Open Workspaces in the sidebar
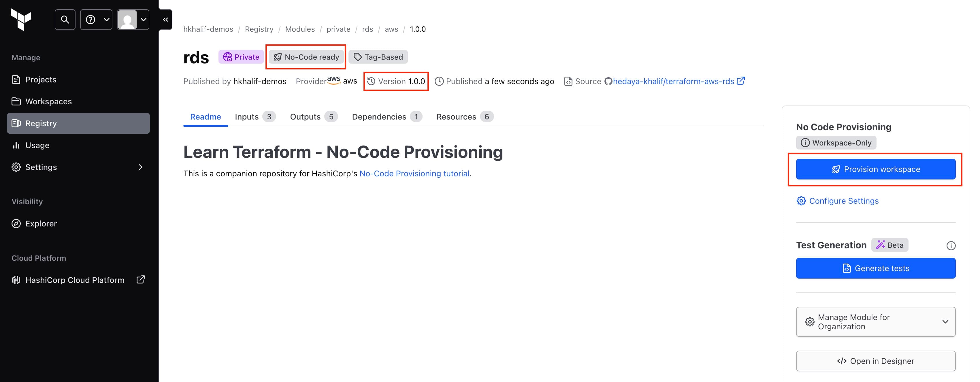Screen dimensions: 980x382 click(48, 101)
